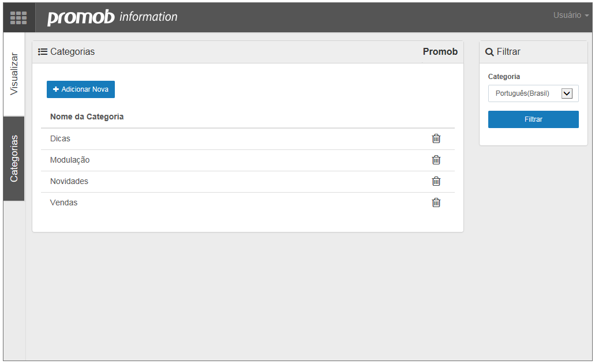The width and height of the screenshot is (595, 364).
Task: Click the Vendas category name
Action: click(x=63, y=202)
